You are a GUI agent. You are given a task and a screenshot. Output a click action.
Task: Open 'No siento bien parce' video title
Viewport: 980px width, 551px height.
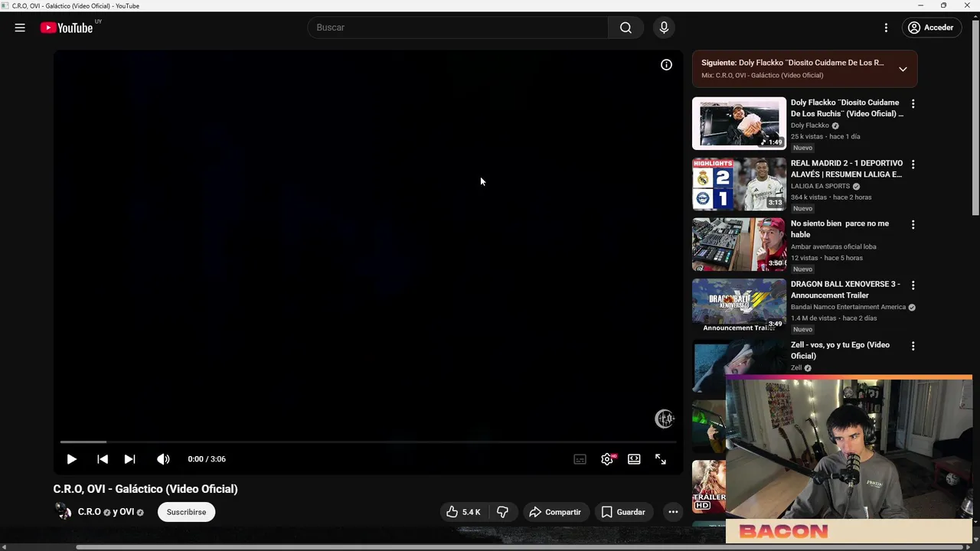(839, 229)
